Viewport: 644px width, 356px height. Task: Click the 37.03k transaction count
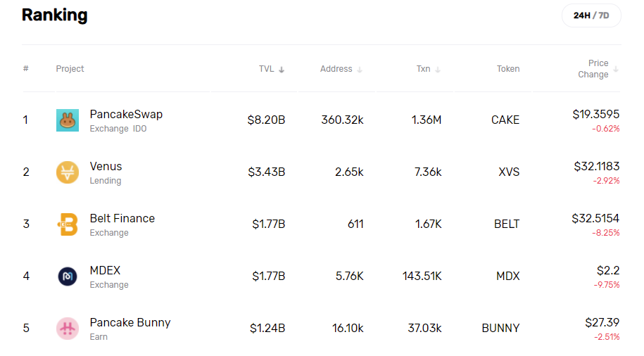coord(424,329)
